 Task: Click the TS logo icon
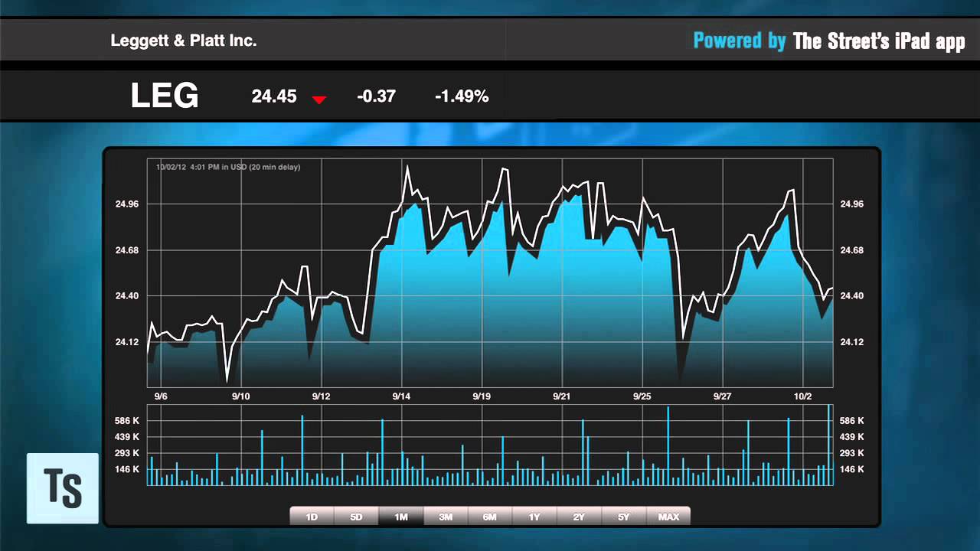coord(63,488)
